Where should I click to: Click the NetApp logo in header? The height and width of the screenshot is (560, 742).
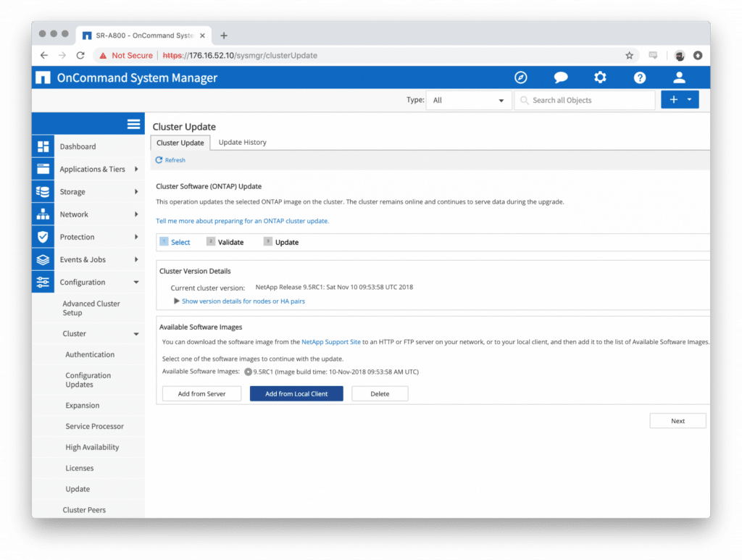click(x=43, y=77)
